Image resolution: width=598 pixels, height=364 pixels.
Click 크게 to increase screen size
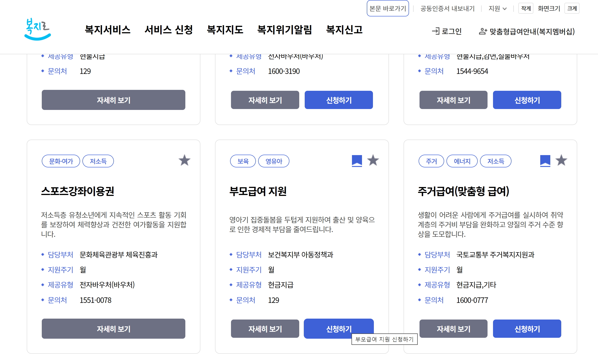[572, 9]
